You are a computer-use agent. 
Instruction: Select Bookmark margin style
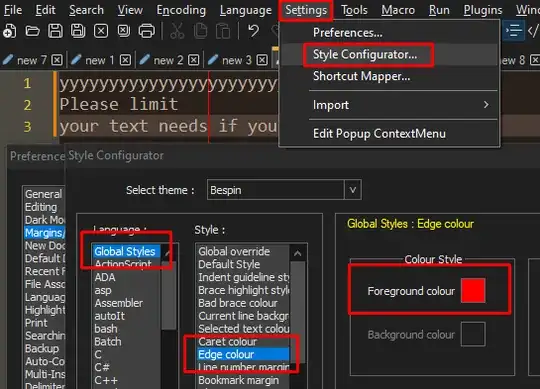243,380
